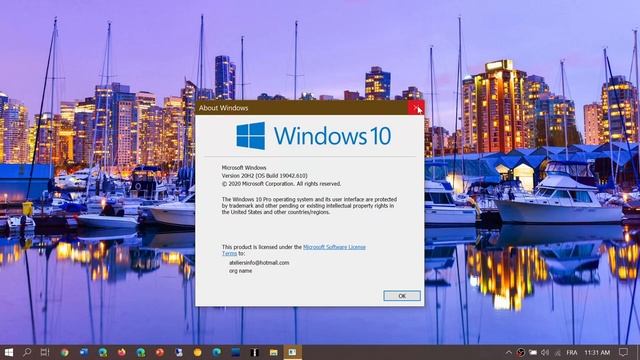This screenshot has width=640, height=360.
Task: Show hidden system tray icons
Action: 509,352
